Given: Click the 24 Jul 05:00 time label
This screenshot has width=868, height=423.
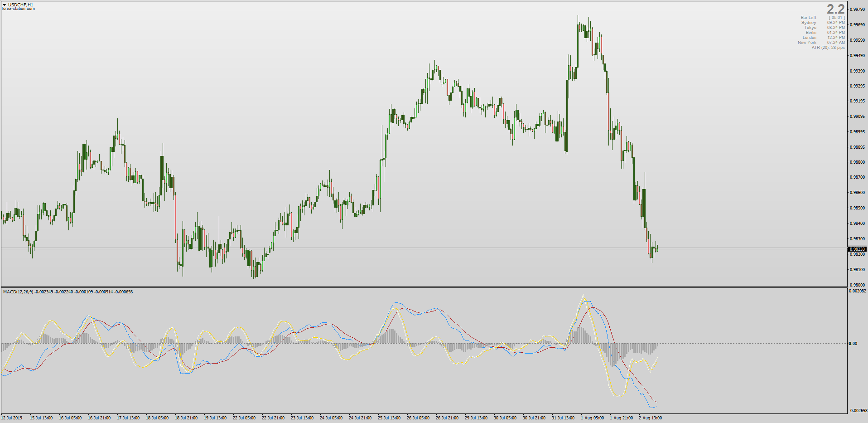Looking at the screenshot, I should tap(331, 418).
